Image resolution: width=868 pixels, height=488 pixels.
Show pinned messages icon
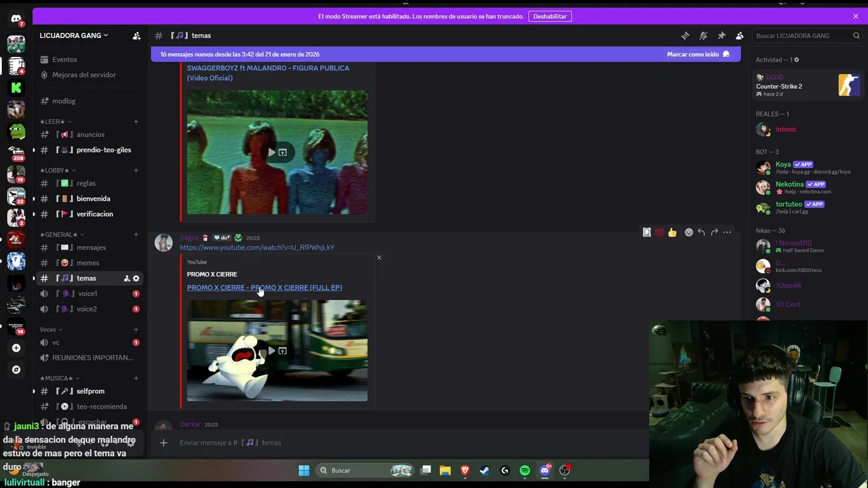click(x=722, y=35)
